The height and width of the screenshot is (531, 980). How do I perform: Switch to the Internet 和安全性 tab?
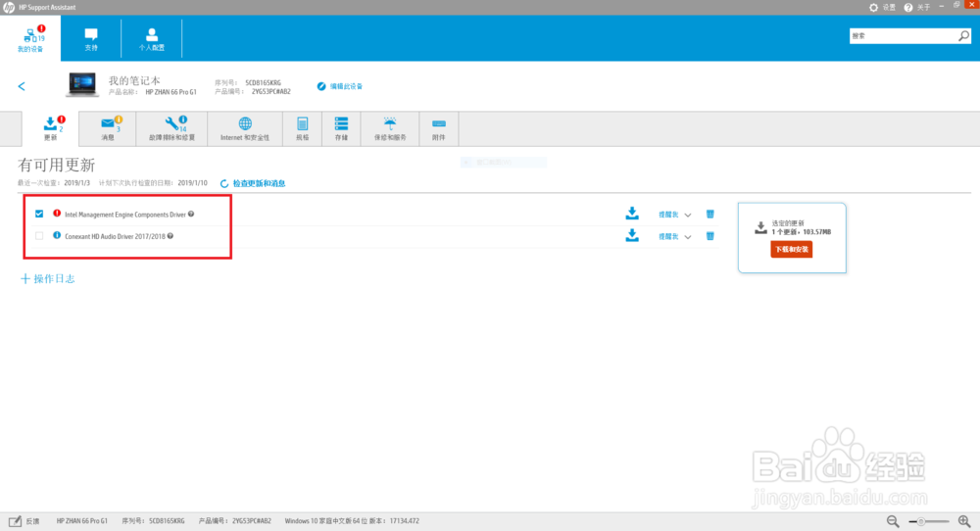[x=245, y=128]
